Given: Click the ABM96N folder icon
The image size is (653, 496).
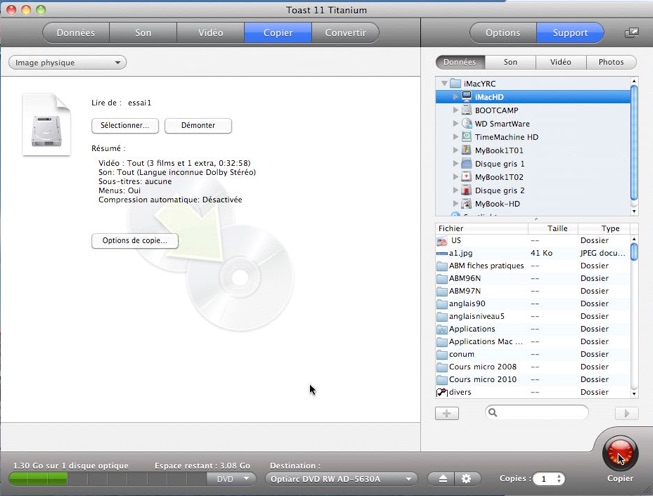Looking at the screenshot, I should click(442, 279).
